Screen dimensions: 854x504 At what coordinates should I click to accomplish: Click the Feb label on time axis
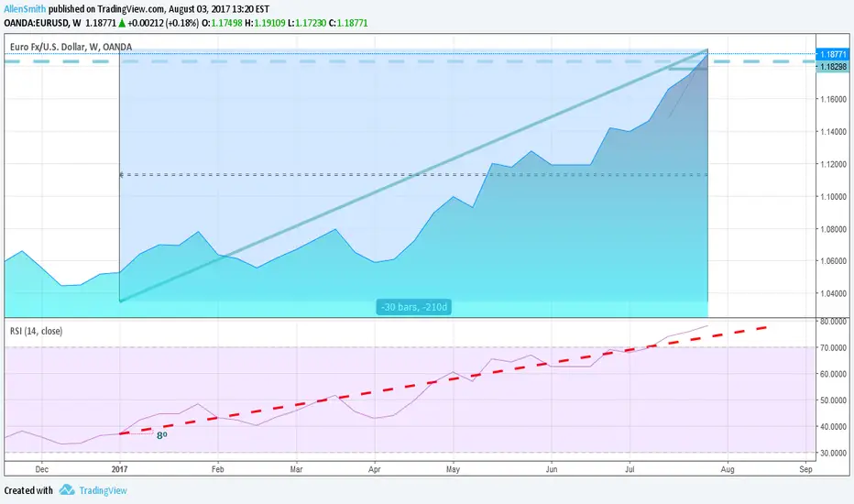click(217, 468)
